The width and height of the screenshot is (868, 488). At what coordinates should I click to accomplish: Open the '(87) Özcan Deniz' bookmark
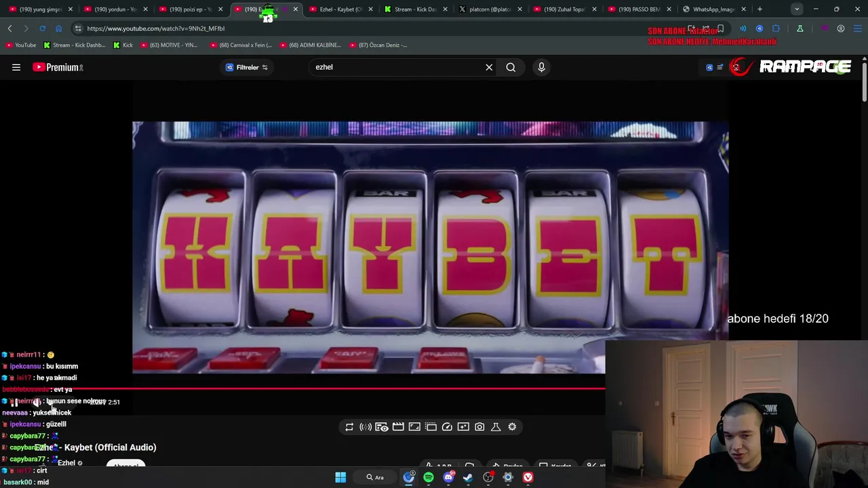tap(378, 45)
